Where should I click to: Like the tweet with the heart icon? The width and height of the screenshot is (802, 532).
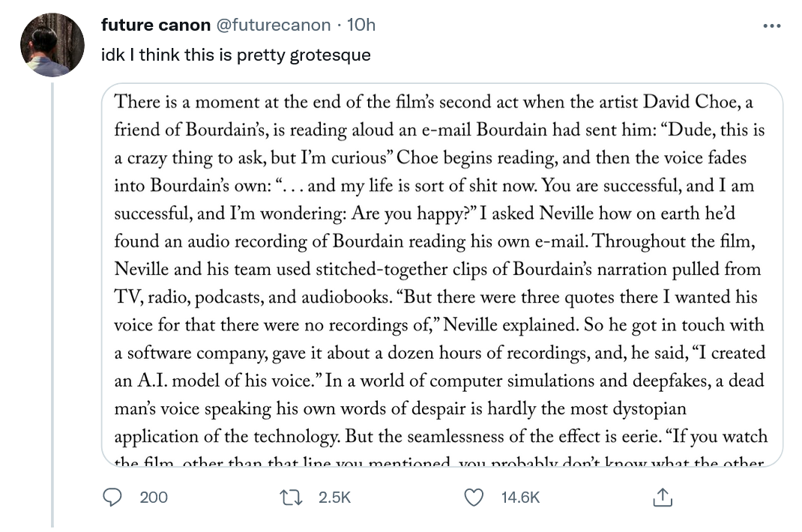[473, 498]
